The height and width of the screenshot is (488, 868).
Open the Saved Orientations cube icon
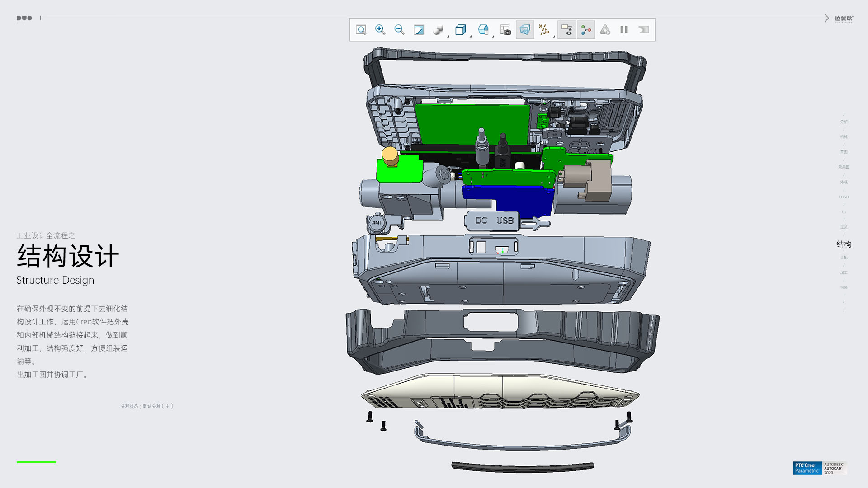point(460,30)
